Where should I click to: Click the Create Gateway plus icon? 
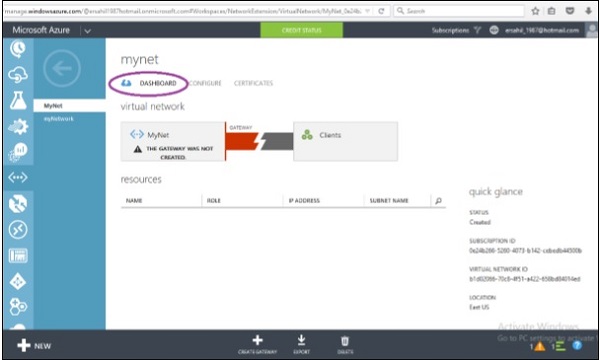tap(258, 340)
